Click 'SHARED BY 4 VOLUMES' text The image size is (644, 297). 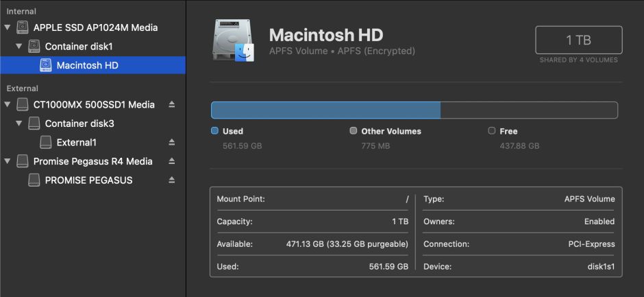click(579, 60)
